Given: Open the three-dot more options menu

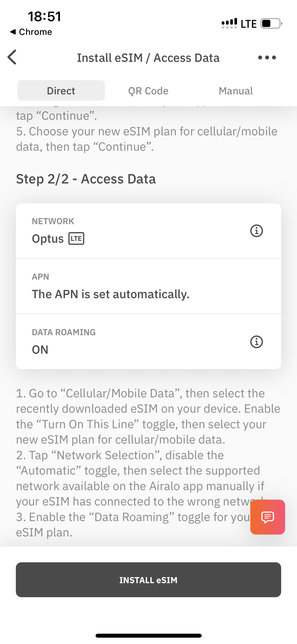Looking at the screenshot, I should [267, 57].
